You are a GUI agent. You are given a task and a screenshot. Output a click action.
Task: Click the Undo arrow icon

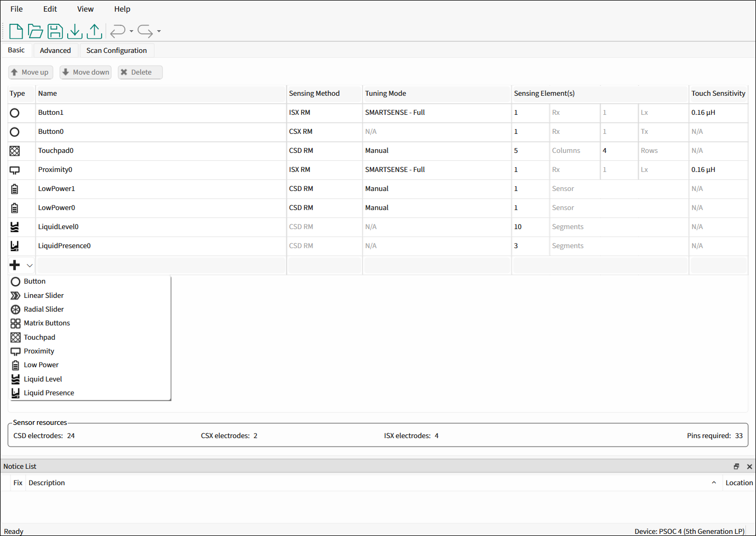pos(117,32)
